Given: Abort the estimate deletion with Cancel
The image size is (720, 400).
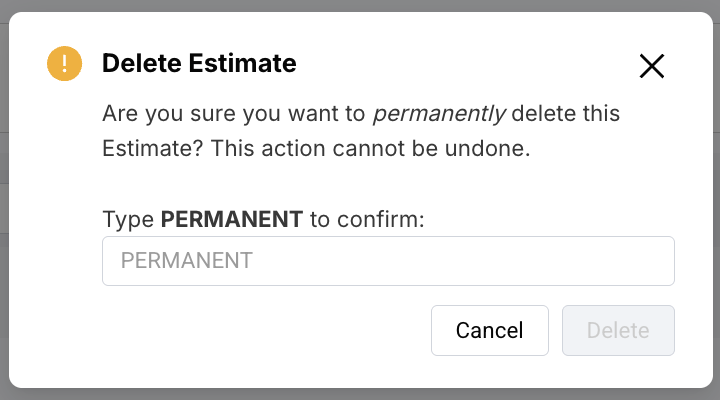Looking at the screenshot, I should 489,330.
